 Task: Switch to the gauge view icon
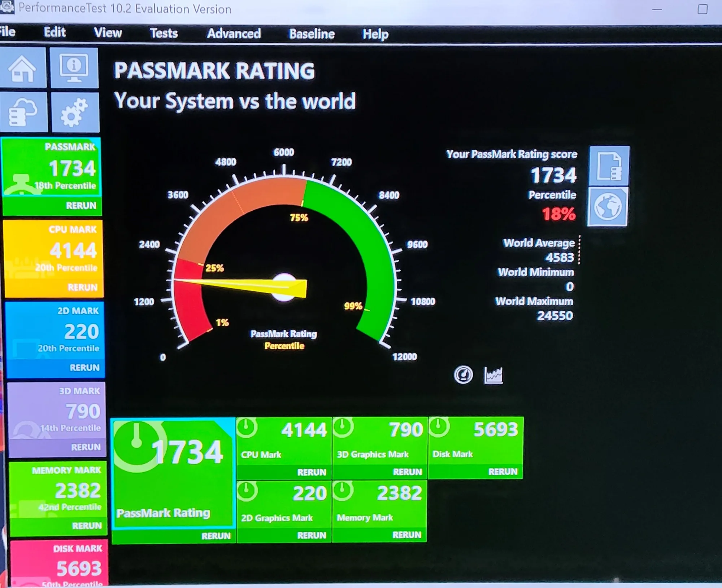click(x=463, y=375)
